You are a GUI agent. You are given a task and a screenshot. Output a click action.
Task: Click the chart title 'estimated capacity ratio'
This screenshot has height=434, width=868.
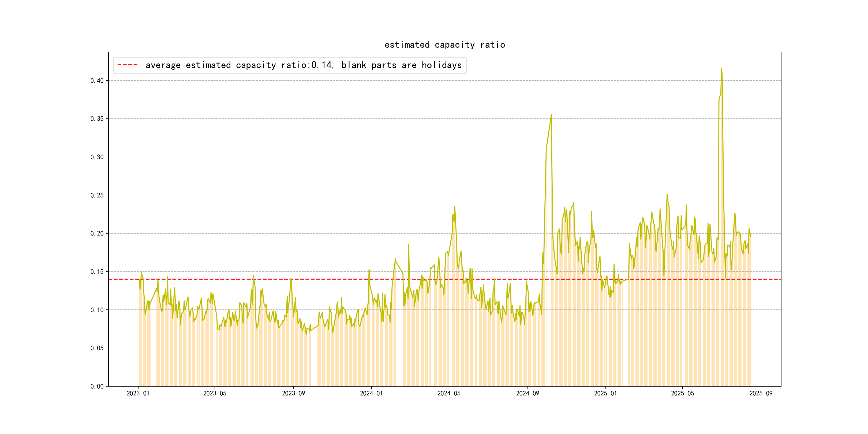pyautogui.click(x=444, y=45)
